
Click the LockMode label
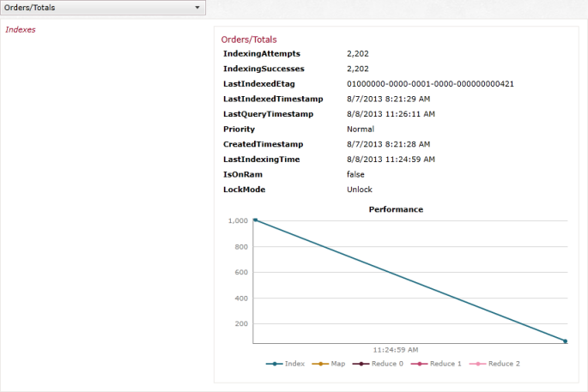pyautogui.click(x=244, y=190)
